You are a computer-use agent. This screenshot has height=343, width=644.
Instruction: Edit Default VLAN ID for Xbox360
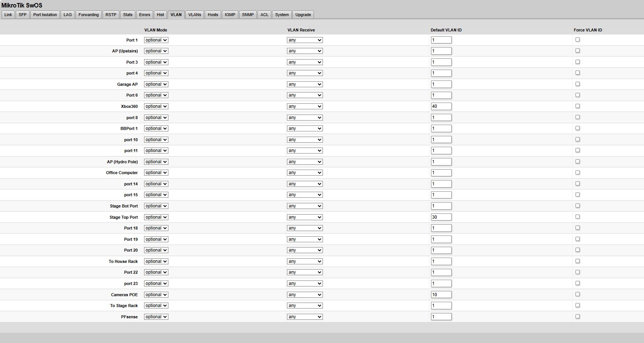tap(441, 106)
